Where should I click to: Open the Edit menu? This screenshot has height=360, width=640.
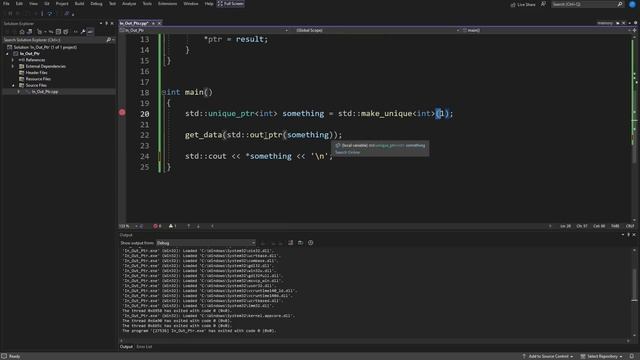[x=19, y=4]
